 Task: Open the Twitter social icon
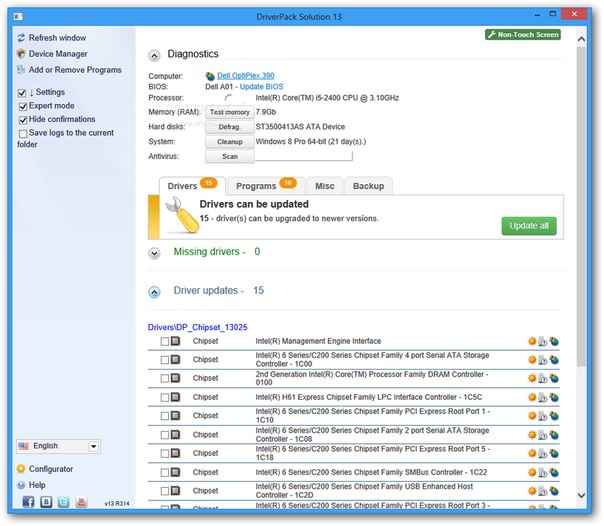click(x=64, y=501)
